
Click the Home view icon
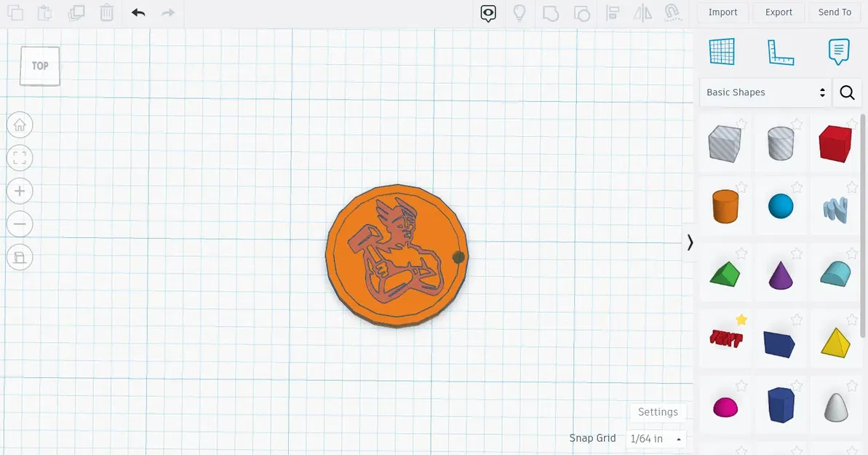pyautogui.click(x=20, y=124)
